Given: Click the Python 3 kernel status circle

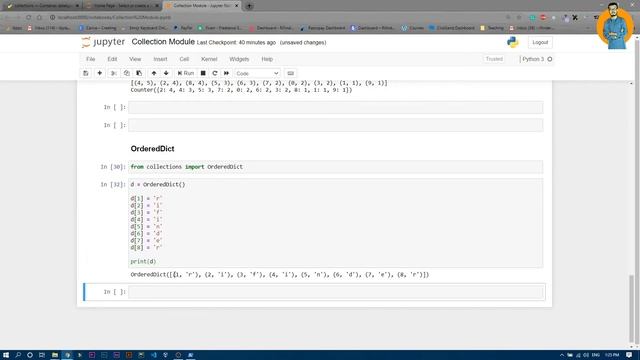Looking at the screenshot, I should coord(550,59).
